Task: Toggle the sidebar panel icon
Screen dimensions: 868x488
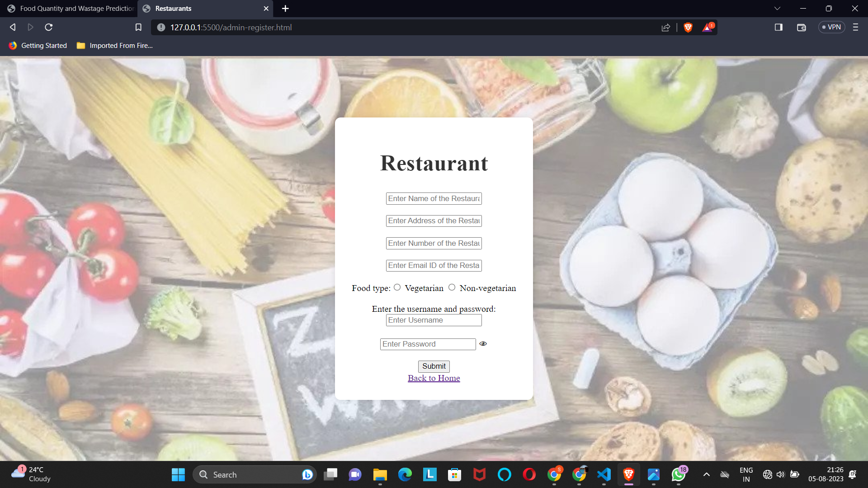Action: [x=778, y=28]
